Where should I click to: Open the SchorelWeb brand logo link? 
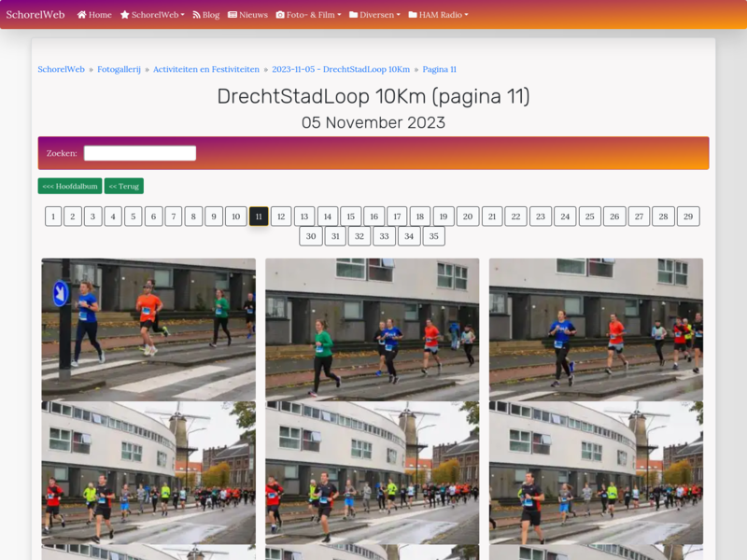(35, 15)
